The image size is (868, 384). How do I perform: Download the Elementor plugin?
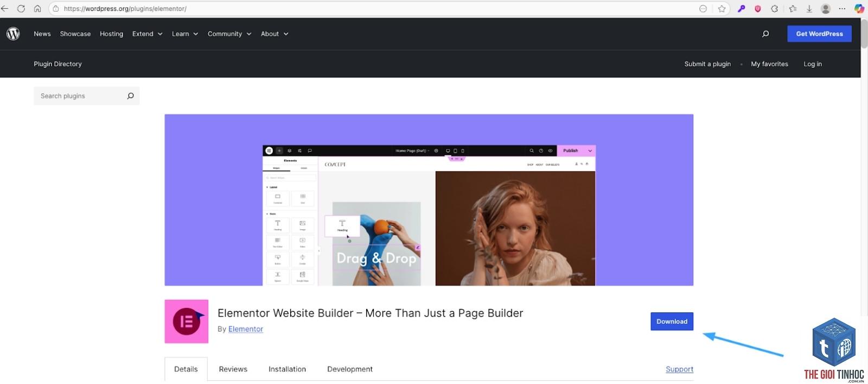click(x=672, y=322)
